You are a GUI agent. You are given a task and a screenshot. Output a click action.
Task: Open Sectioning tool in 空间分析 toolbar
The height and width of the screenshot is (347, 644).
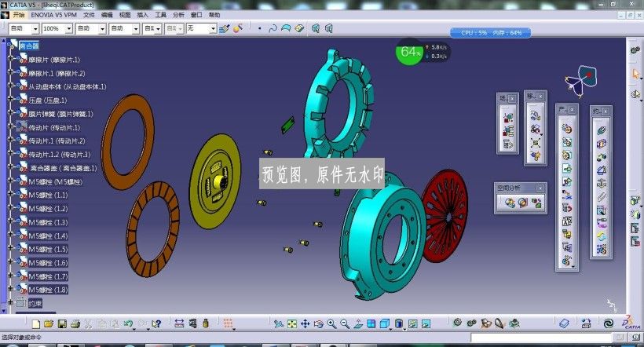[x=523, y=203]
